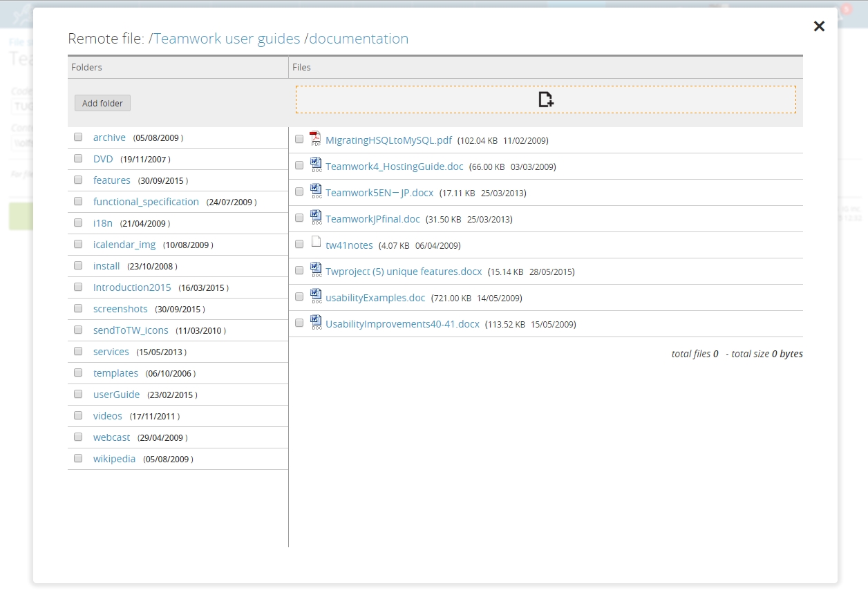Open the icalendar_img folder
The height and width of the screenshot is (606, 868).
click(124, 245)
